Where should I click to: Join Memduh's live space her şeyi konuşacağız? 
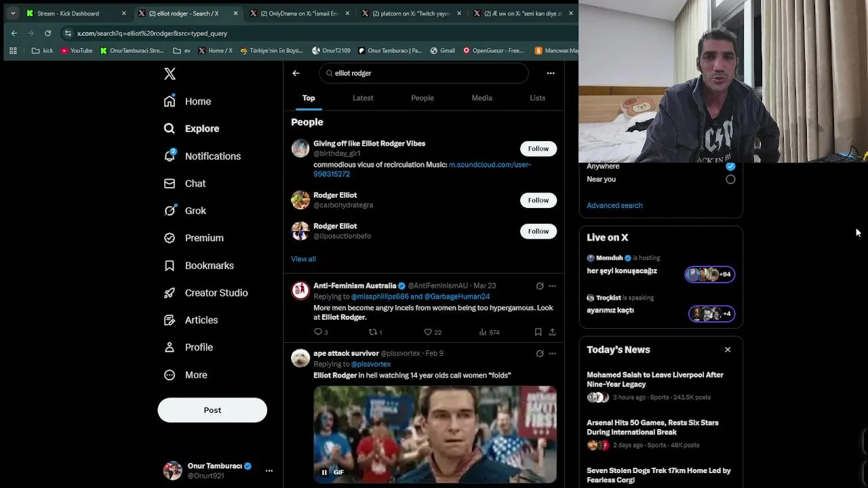tap(660, 266)
